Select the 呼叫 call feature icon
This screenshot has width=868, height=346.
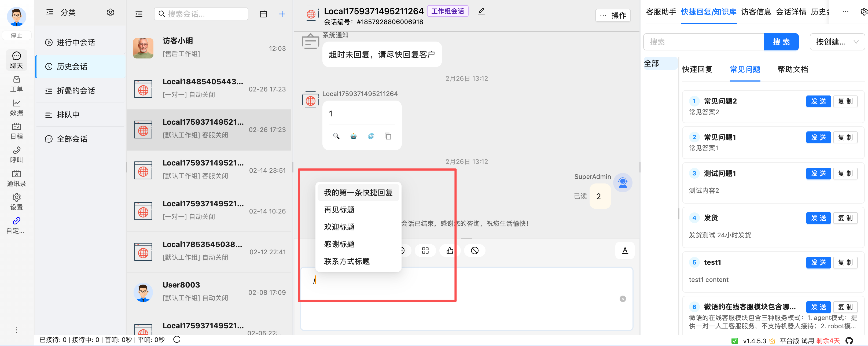tap(16, 154)
